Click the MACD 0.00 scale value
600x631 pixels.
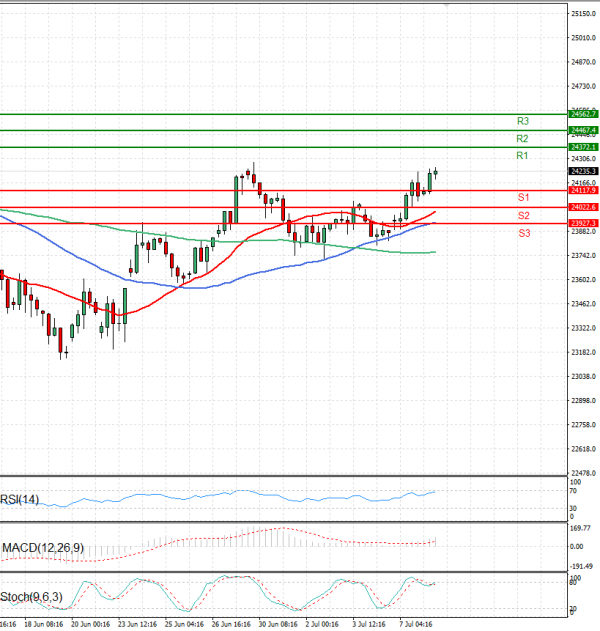coord(577,547)
